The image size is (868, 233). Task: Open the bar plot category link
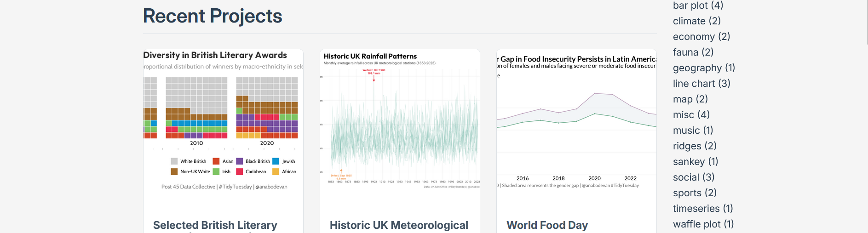pyautogui.click(x=697, y=6)
